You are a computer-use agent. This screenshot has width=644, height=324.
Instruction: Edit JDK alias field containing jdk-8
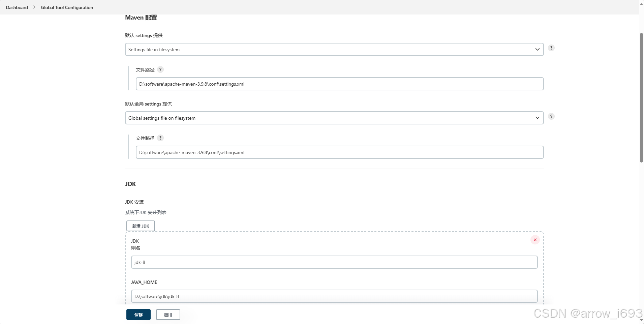334,262
